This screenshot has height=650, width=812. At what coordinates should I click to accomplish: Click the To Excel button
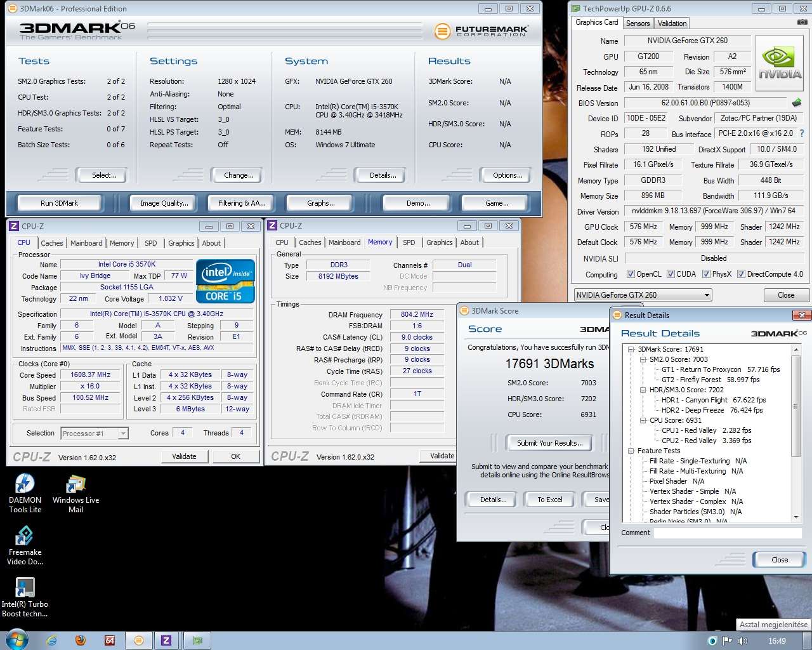pos(550,500)
